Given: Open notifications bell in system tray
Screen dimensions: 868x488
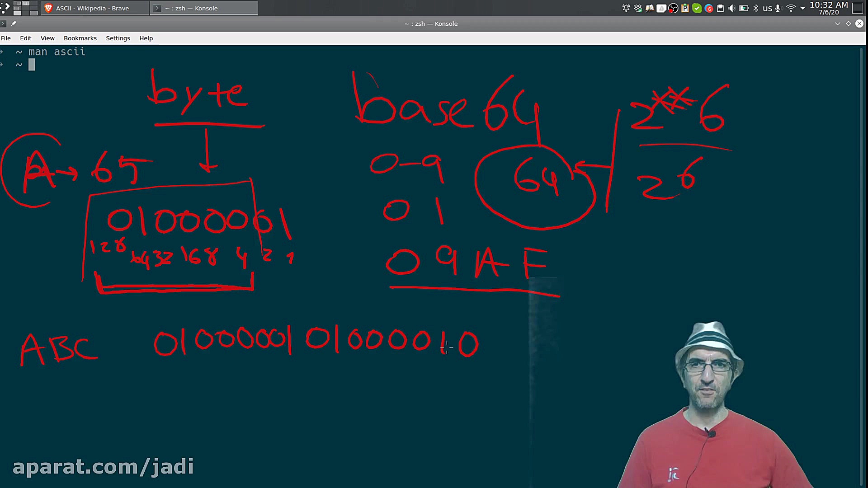Looking at the screenshot, I should pyautogui.click(x=626, y=8).
